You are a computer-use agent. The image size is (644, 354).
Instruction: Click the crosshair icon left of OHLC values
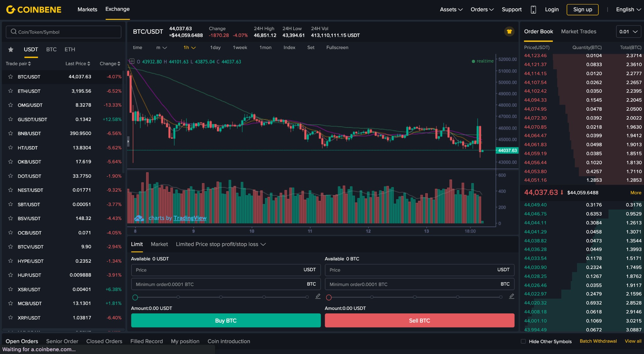(132, 61)
